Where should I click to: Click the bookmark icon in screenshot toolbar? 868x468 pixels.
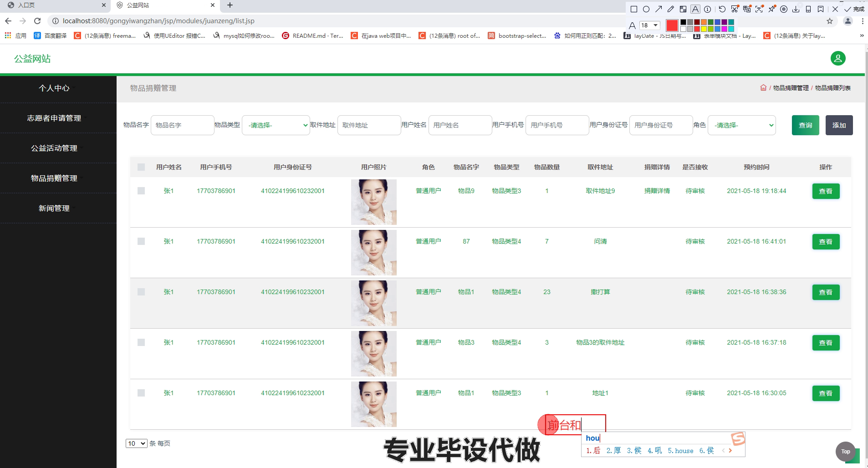click(x=821, y=9)
